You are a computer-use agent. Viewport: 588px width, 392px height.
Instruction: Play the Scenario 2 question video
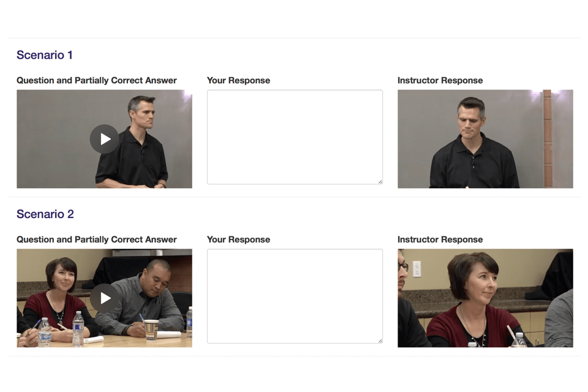point(105,298)
